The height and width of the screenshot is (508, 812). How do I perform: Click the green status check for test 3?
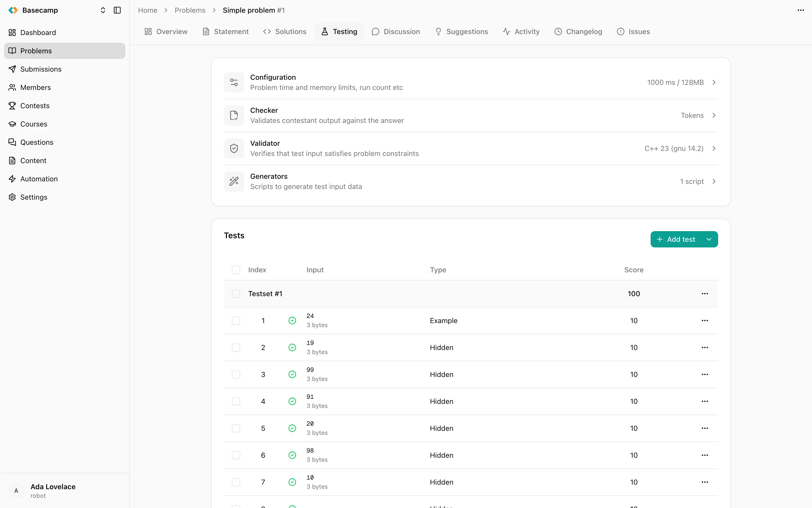click(x=292, y=374)
